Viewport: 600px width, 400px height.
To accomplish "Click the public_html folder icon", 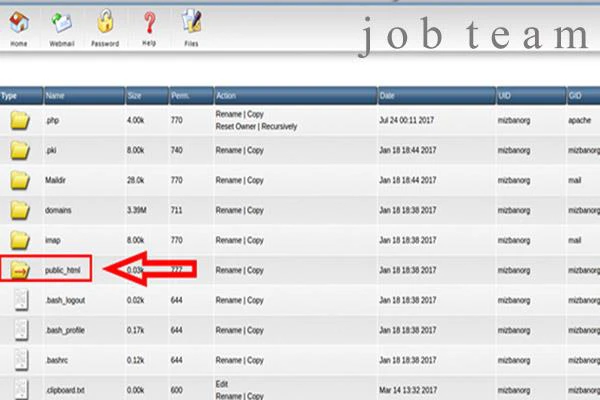I will 19,269.
